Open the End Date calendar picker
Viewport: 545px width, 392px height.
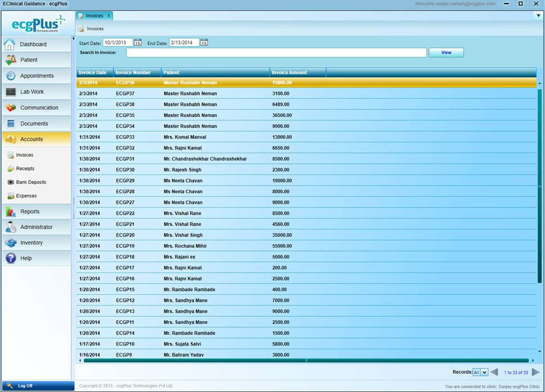click(x=204, y=43)
